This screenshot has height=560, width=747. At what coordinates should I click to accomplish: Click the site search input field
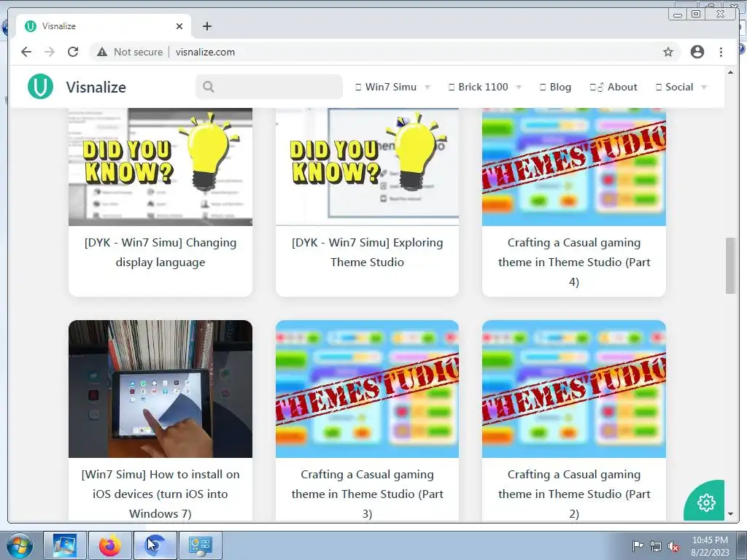click(269, 87)
